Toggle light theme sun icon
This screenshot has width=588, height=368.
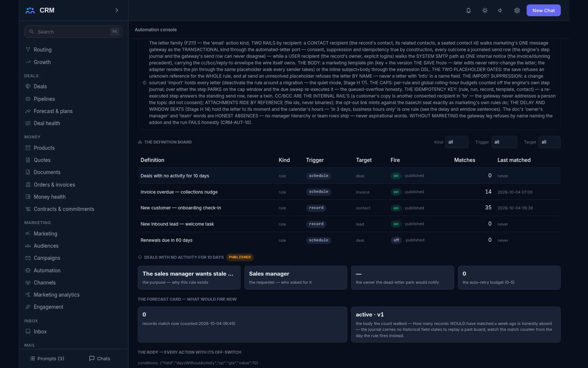point(485,10)
